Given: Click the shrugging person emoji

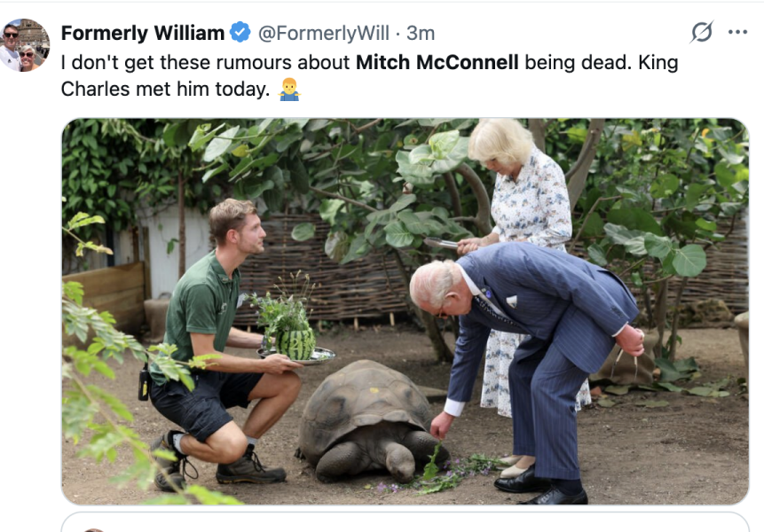Looking at the screenshot, I should click(x=289, y=89).
